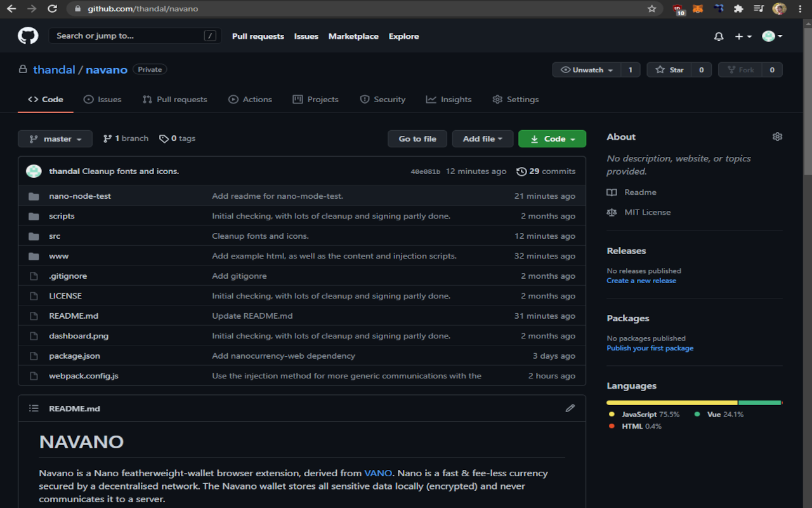This screenshot has width=812, height=508.
Task: Toggle the Unwatch button for the repository
Action: pos(587,70)
